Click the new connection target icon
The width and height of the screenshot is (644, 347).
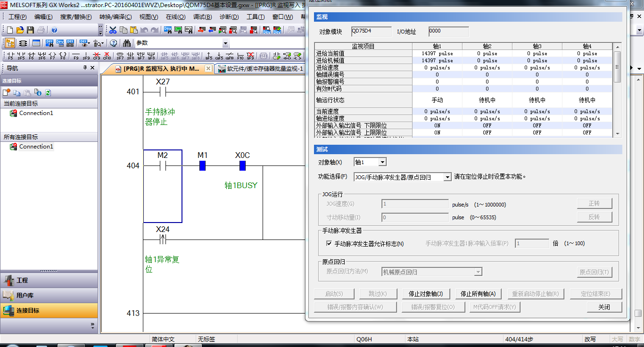point(7,92)
